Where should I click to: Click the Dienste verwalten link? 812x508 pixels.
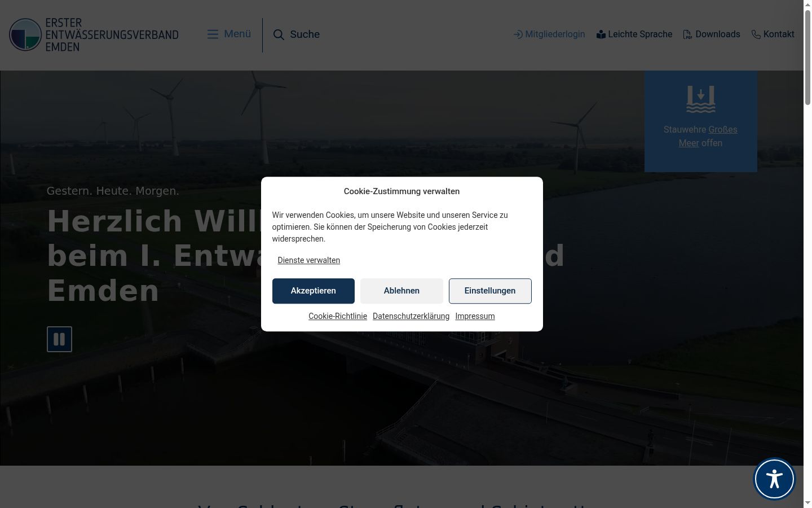309,260
